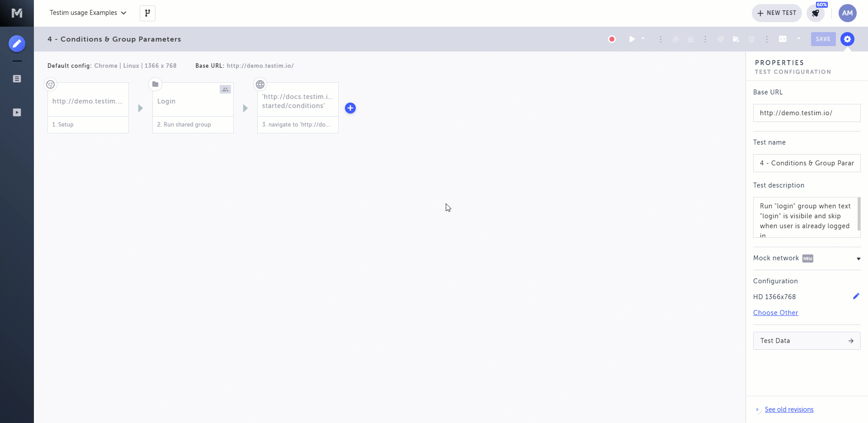Click the globe icon on navigate step

[260, 85]
